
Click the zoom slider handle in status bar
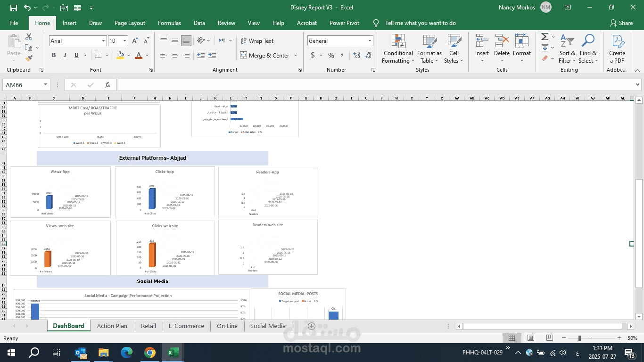coord(579,338)
